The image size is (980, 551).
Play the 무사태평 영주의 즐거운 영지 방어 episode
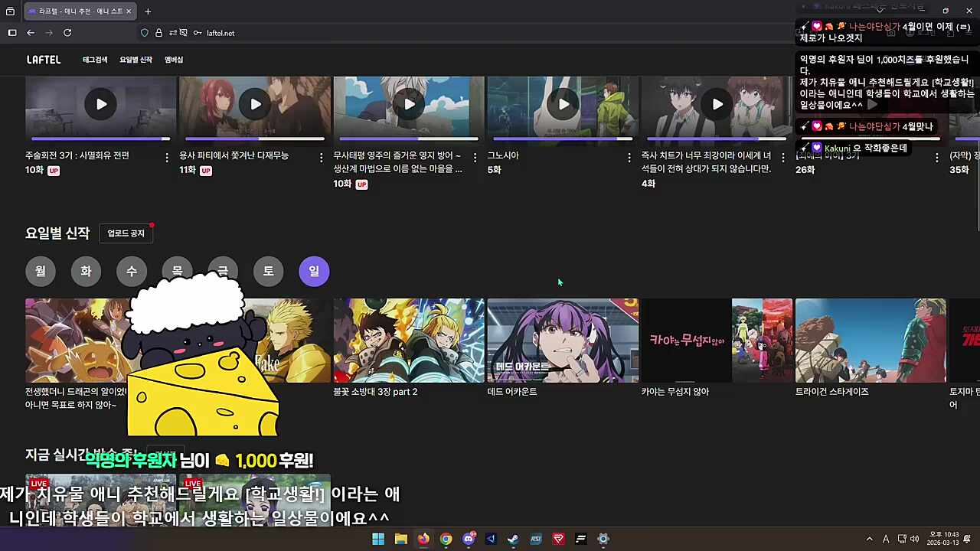409,104
